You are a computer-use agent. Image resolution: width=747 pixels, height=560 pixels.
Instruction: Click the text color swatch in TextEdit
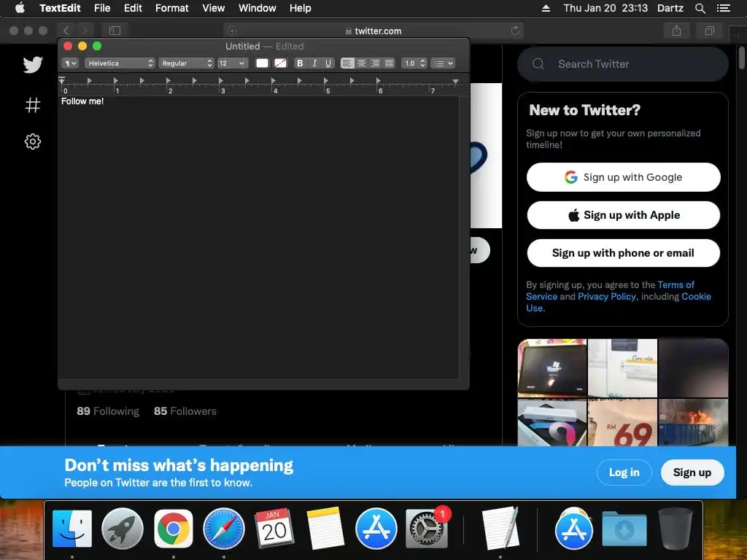tap(262, 63)
